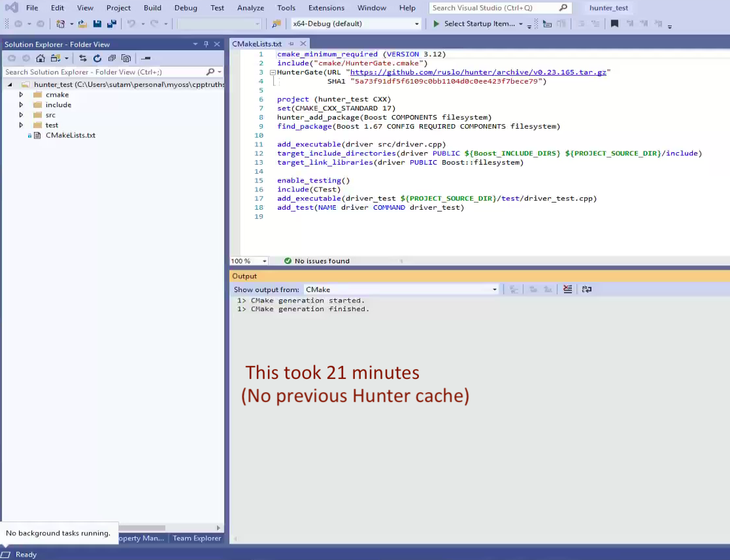Viewport: 730px width, 560px height.
Task: Select the CMakeLists.txt editor tab
Action: [257, 44]
